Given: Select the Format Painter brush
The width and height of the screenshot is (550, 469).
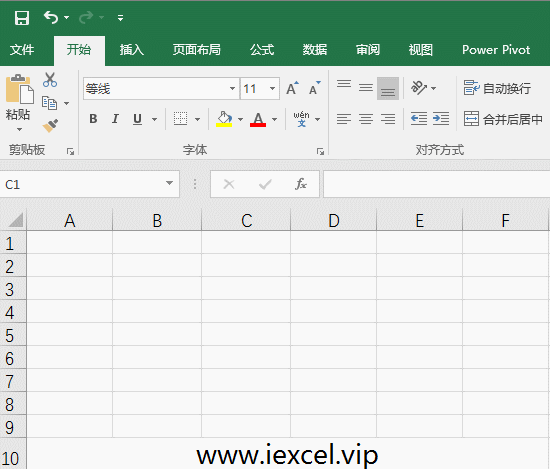Looking at the screenshot, I should pyautogui.click(x=50, y=125).
